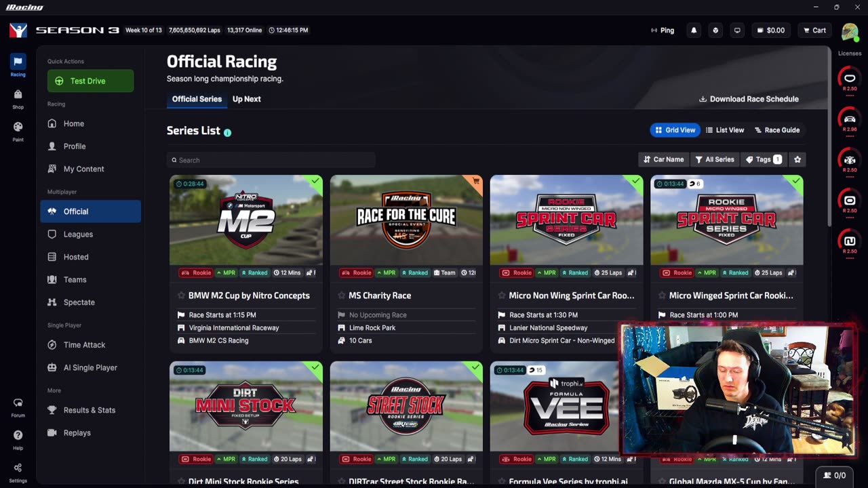Click the 0/0 friends button
The image size is (868, 488).
(834, 475)
